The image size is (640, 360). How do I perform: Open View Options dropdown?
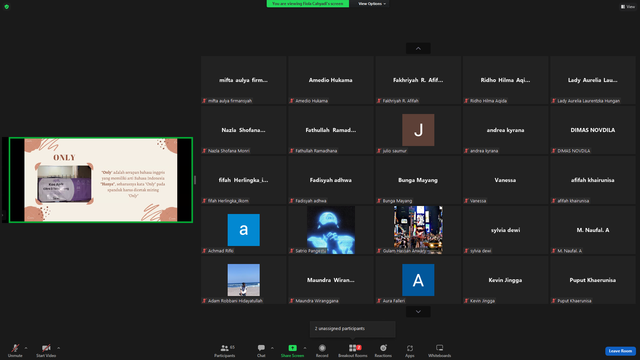pos(372,4)
